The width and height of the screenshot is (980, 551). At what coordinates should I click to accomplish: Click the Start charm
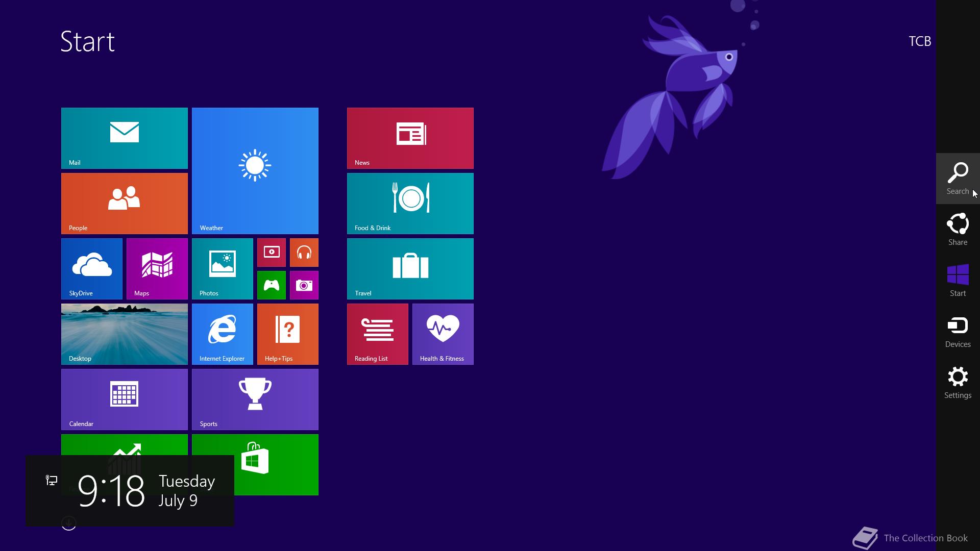(958, 281)
